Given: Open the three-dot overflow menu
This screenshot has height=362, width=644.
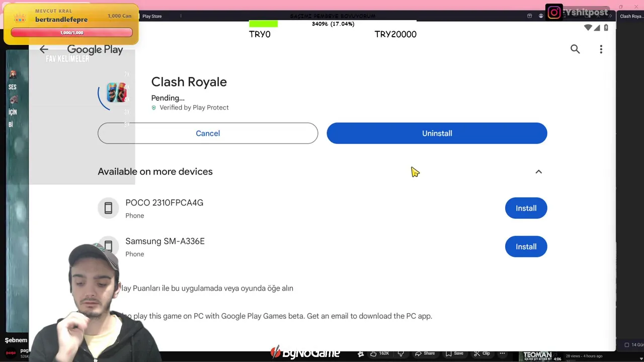Looking at the screenshot, I should pos(601,49).
